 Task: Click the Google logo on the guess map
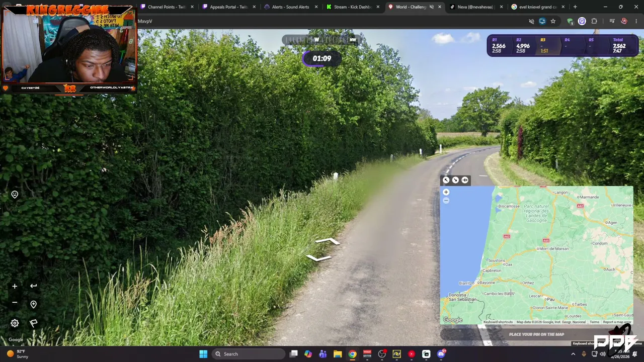(452, 320)
